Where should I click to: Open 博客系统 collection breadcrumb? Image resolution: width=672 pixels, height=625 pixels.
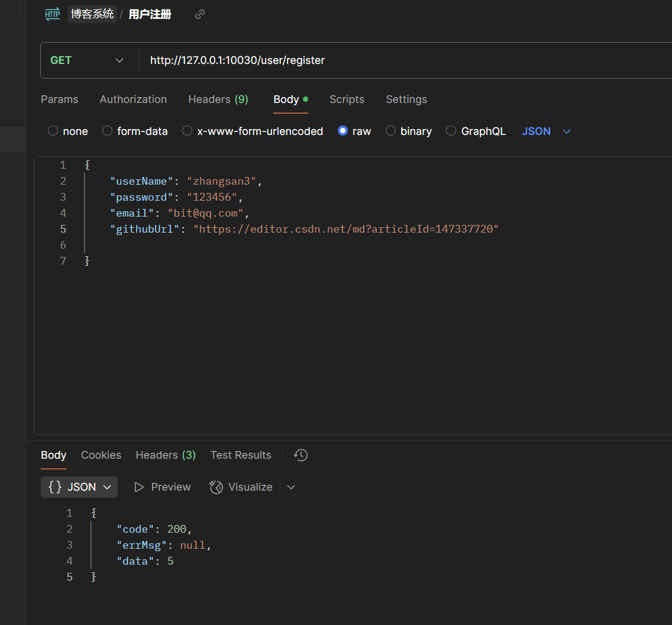pyautogui.click(x=92, y=14)
